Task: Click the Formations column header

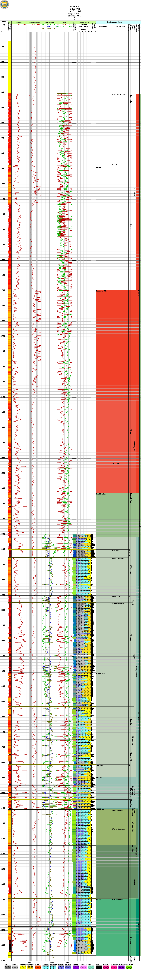Action: coord(120,27)
